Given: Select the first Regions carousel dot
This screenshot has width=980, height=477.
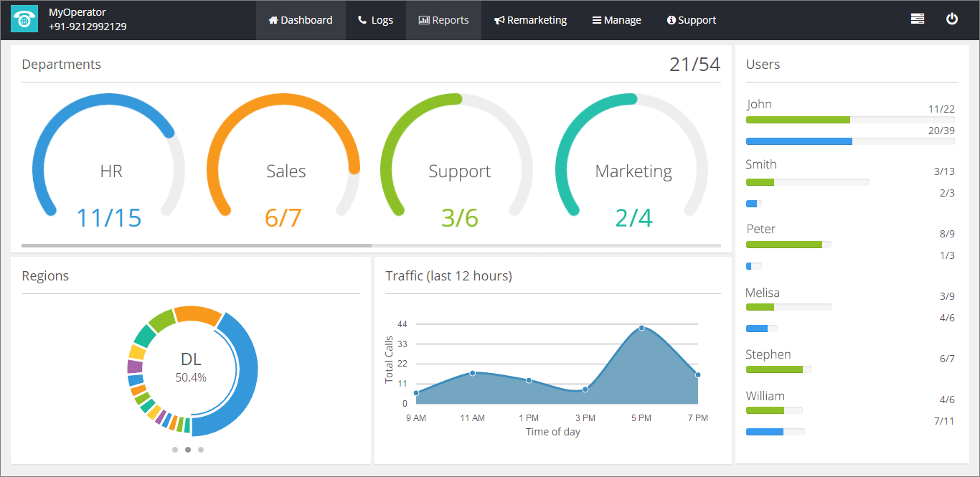Looking at the screenshot, I should coord(174,450).
